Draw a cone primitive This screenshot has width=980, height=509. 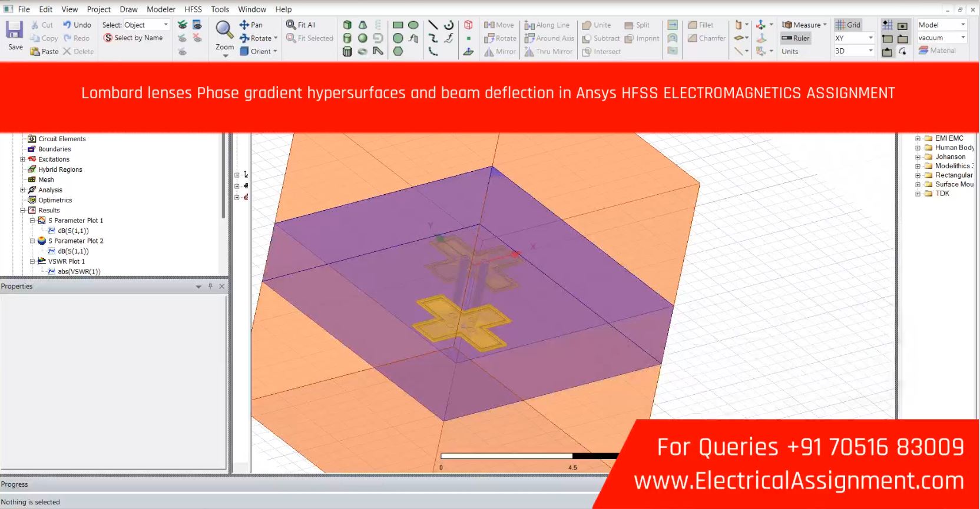pyautogui.click(x=363, y=25)
